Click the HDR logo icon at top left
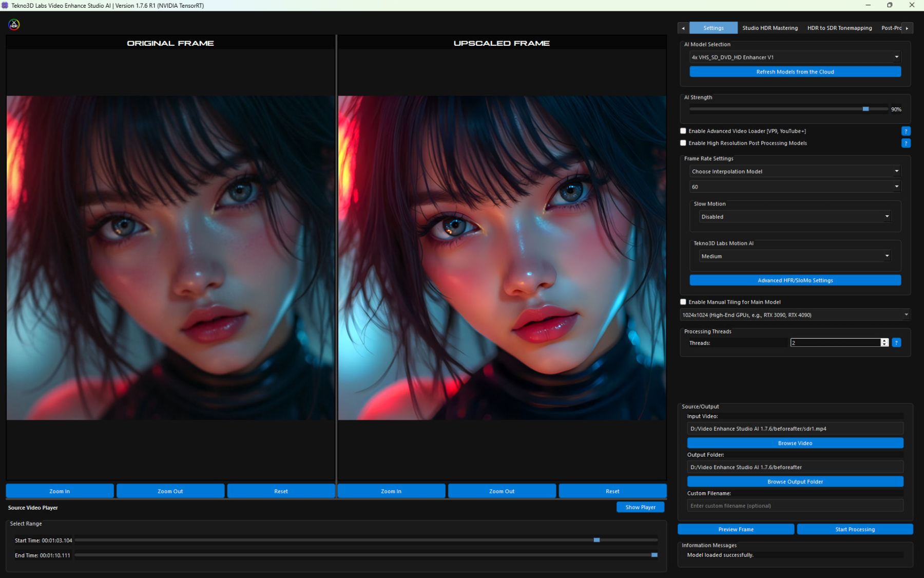Screen dimensions: 924x578 (x=14, y=25)
